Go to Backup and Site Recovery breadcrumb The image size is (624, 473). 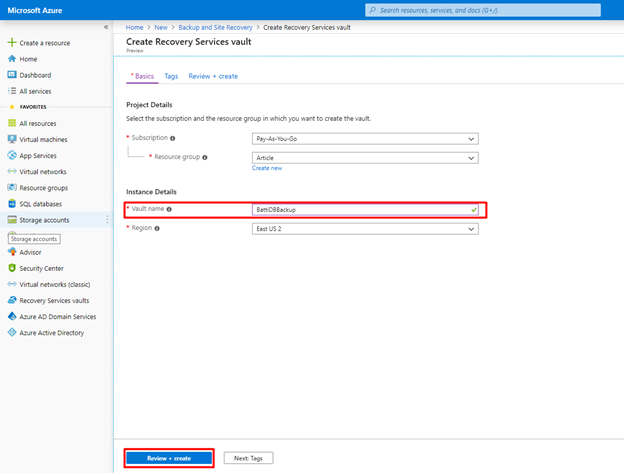pos(215,27)
